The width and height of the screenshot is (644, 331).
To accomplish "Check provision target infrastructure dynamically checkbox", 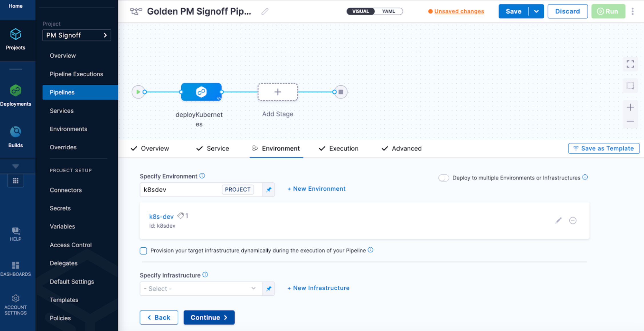I will [143, 251].
